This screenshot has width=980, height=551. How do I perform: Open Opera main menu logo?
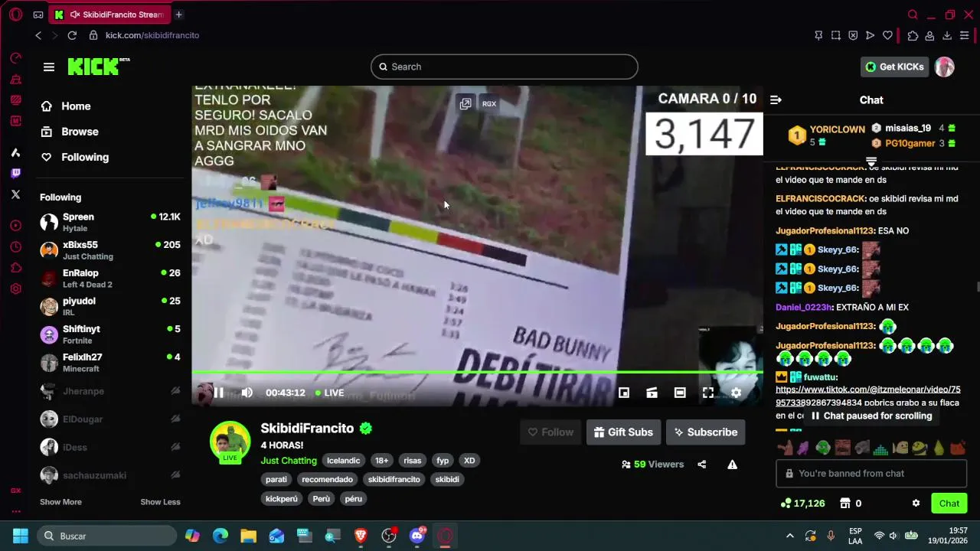click(x=15, y=15)
